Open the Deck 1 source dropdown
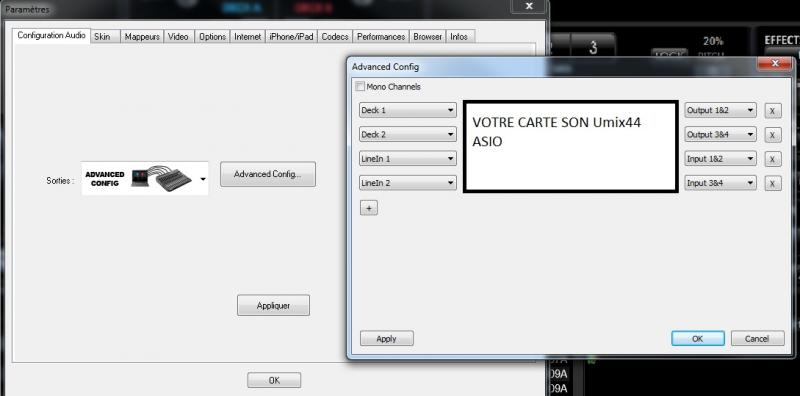800x396 pixels. (x=408, y=110)
